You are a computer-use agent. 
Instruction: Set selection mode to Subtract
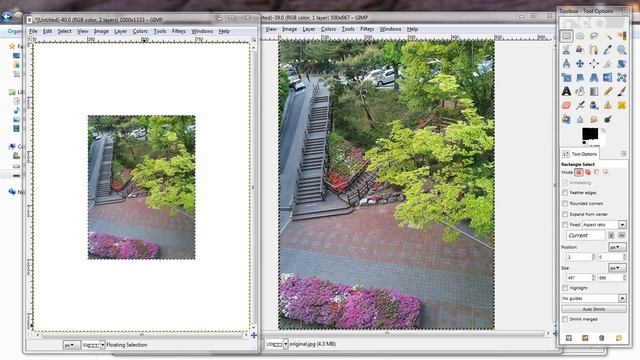[x=597, y=172]
